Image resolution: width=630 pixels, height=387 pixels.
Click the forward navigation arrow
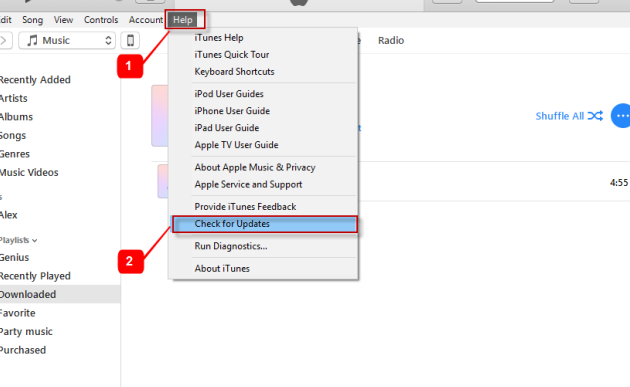(x=4, y=40)
